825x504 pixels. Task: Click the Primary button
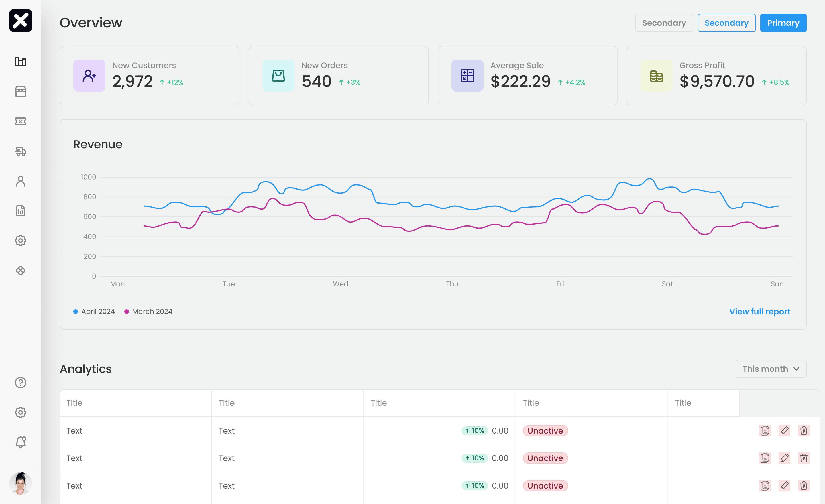click(x=783, y=23)
